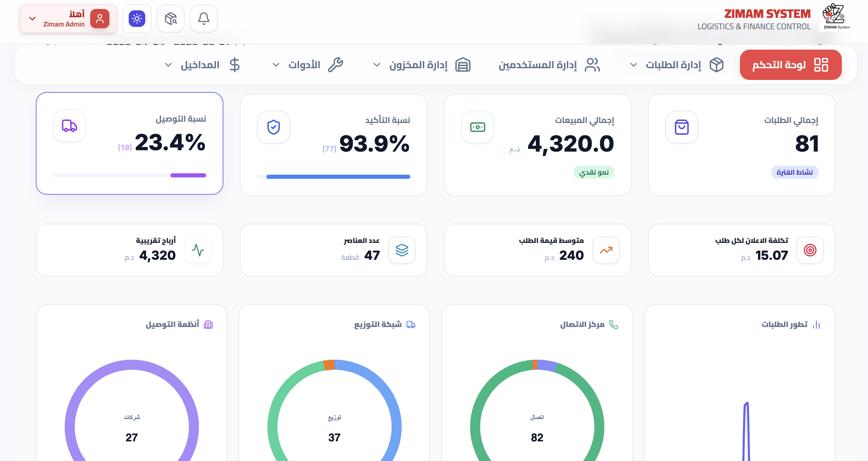Click the trend arrow icon on متوسط قيمة الطلب card
Screen dimensions: 868x461
tap(606, 250)
